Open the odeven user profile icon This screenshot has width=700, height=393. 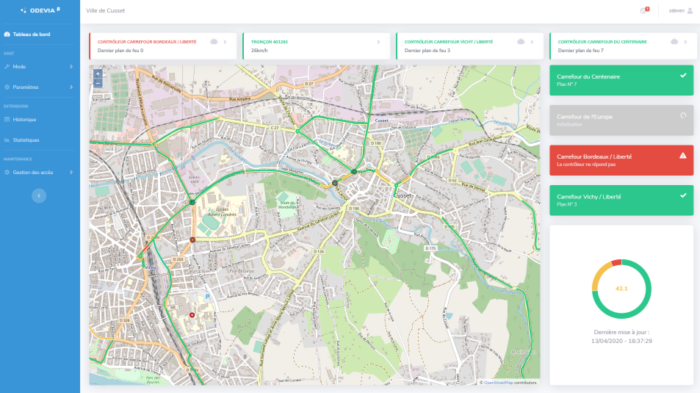coord(690,10)
